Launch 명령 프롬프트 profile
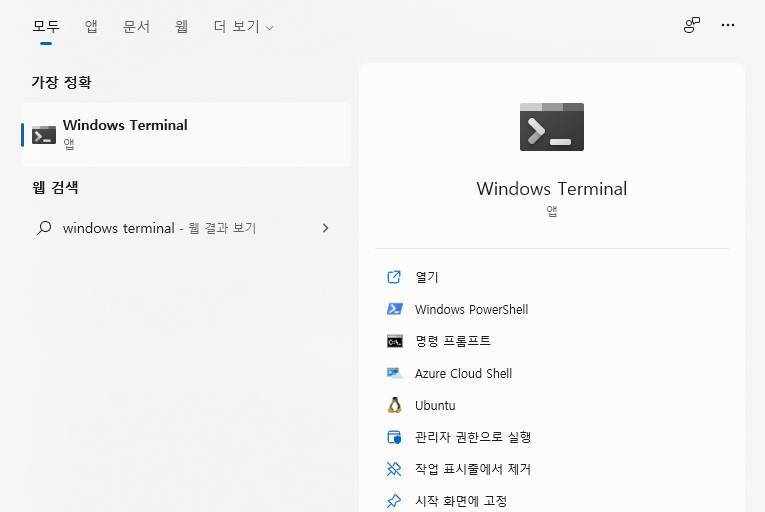Image resolution: width=765 pixels, height=512 pixels. (453, 341)
